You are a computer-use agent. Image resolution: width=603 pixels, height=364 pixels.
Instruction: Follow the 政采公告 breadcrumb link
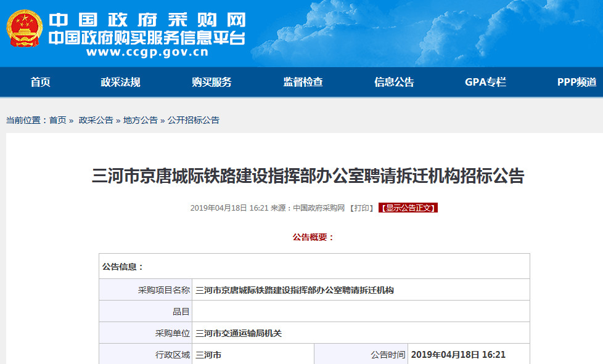[x=96, y=120]
